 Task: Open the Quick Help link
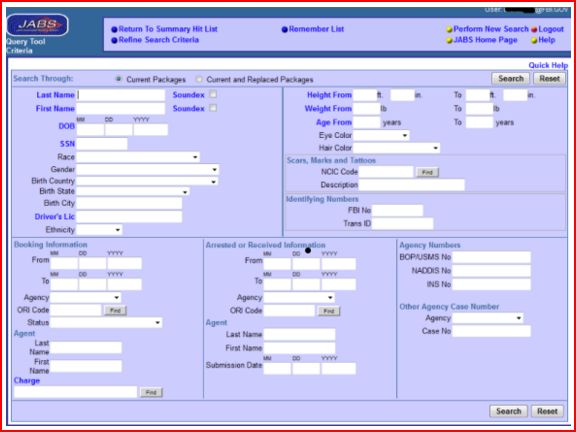[548, 65]
